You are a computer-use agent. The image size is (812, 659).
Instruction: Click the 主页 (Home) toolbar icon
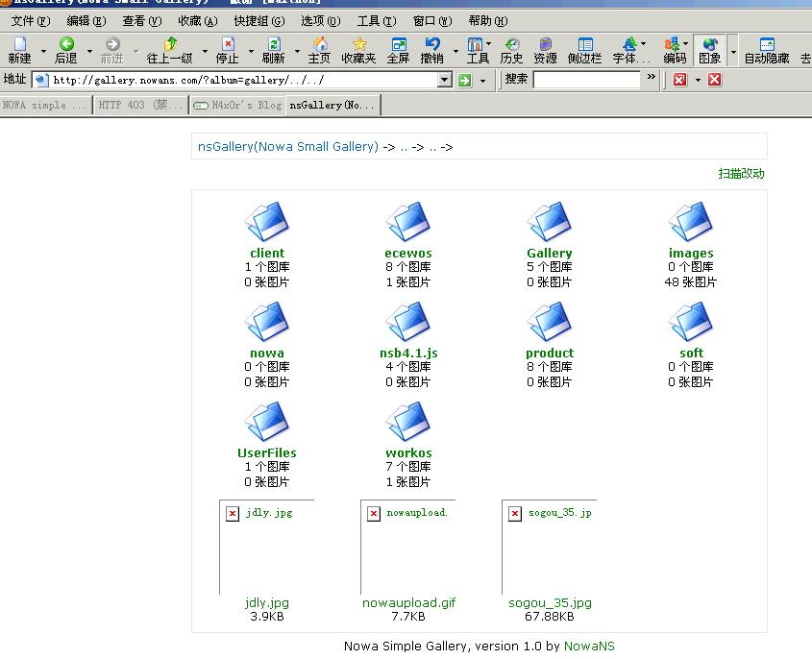pos(320,44)
